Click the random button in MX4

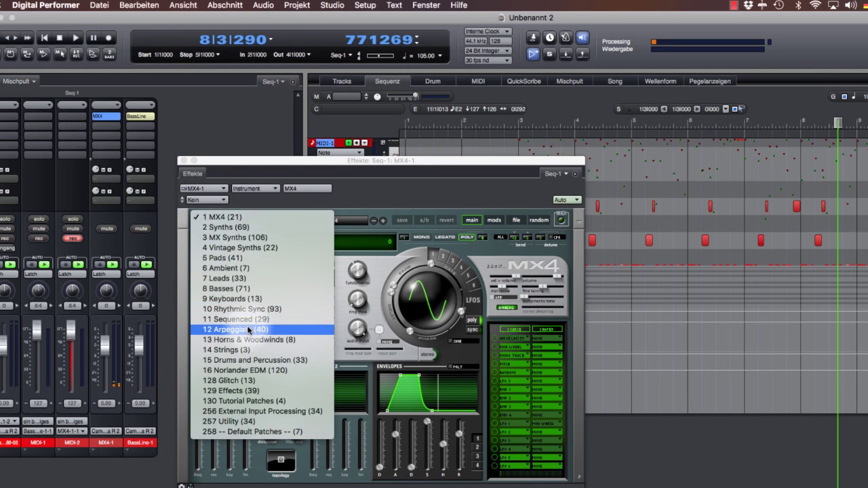[x=539, y=220]
